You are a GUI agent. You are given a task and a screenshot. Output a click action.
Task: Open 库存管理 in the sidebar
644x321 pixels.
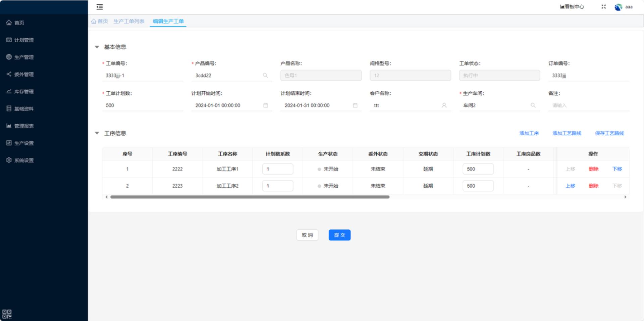pyautogui.click(x=20, y=91)
